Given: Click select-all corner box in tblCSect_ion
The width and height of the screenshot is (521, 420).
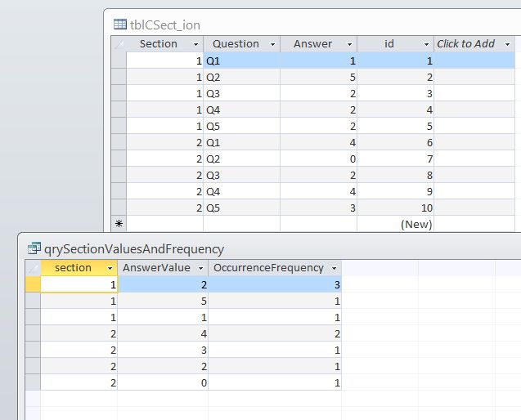Looking at the screenshot, I should pyautogui.click(x=119, y=44).
